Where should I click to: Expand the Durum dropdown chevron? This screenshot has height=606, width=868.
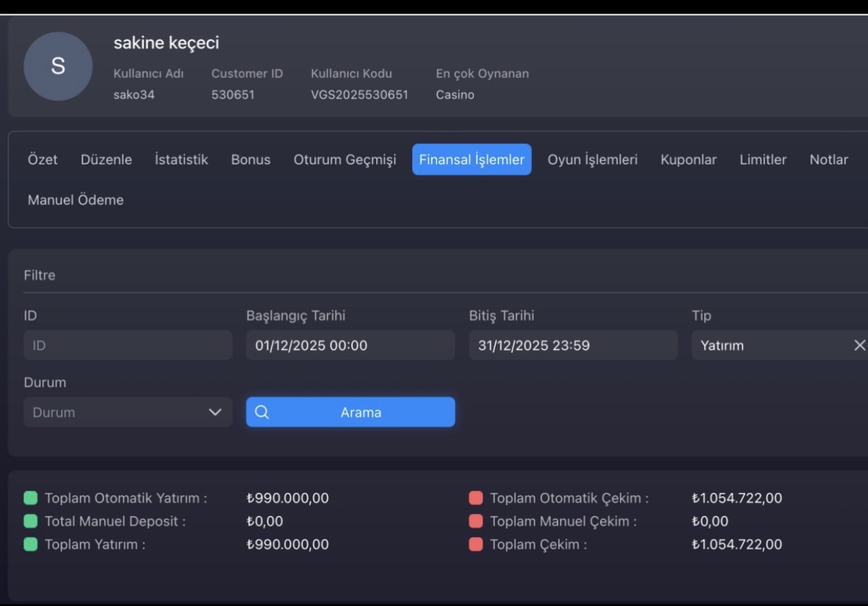215,412
